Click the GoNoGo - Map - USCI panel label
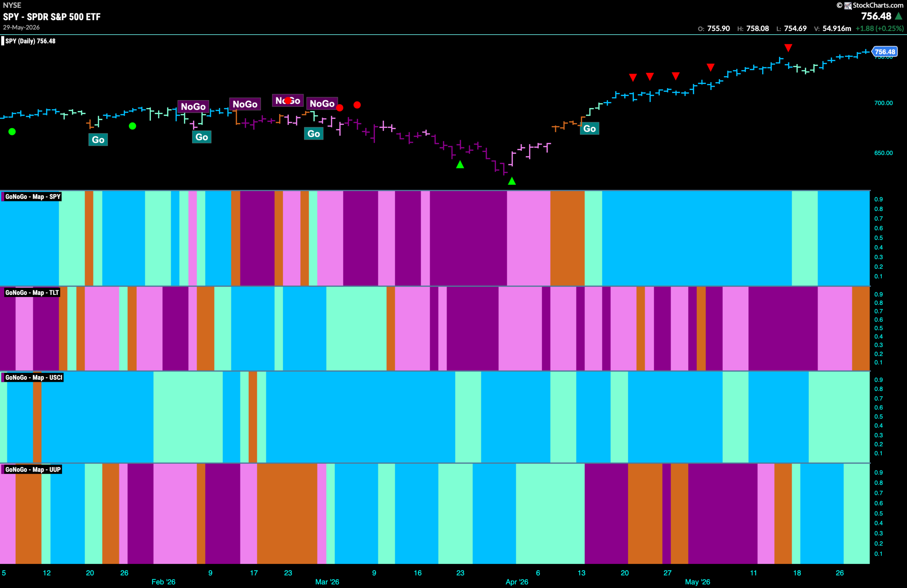907x588 pixels. click(34, 377)
